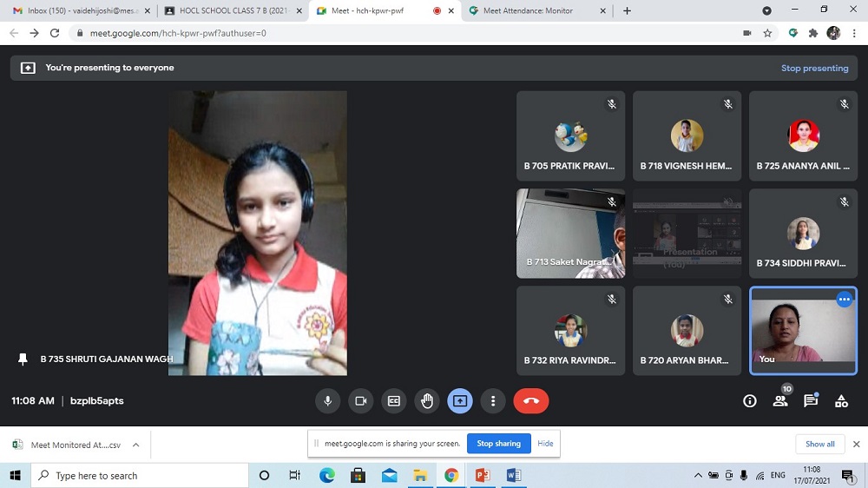Click the present screen icon
Viewport: 868px width, 488px height.
point(460,401)
